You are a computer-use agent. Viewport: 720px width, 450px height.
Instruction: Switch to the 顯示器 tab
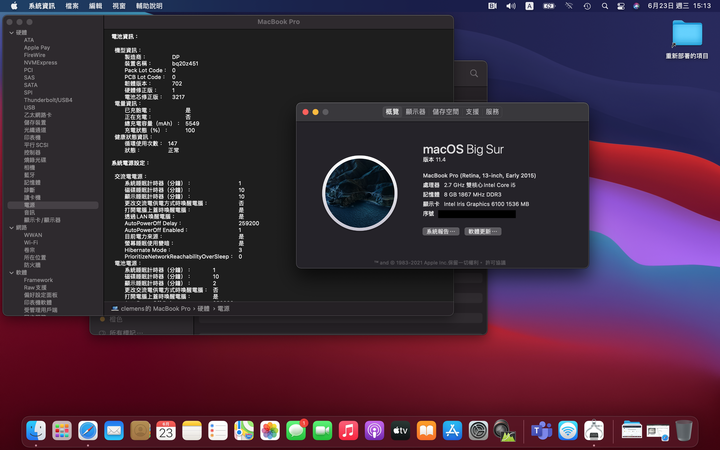click(x=416, y=112)
